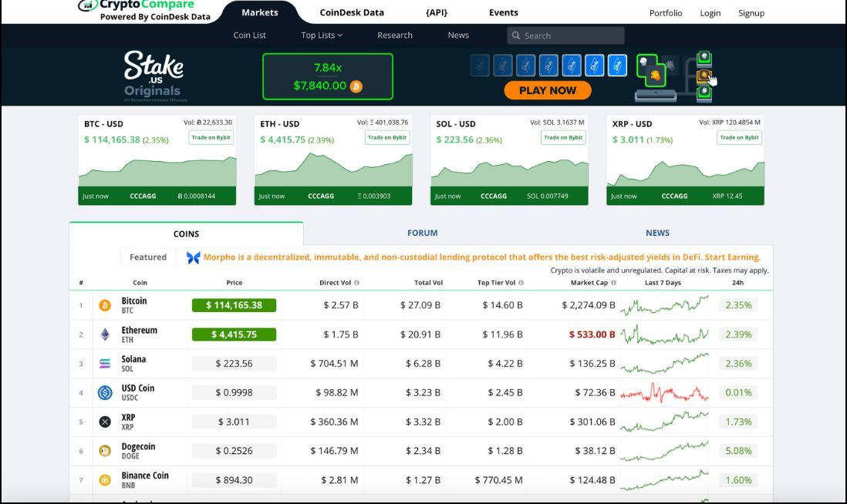Click Market Cap info icon
This screenshot has height=504, width=847.
[x=613, y=283]
